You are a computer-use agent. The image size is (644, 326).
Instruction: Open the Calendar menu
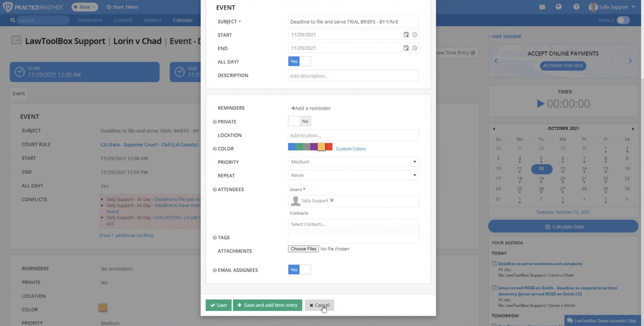(183, 20)
